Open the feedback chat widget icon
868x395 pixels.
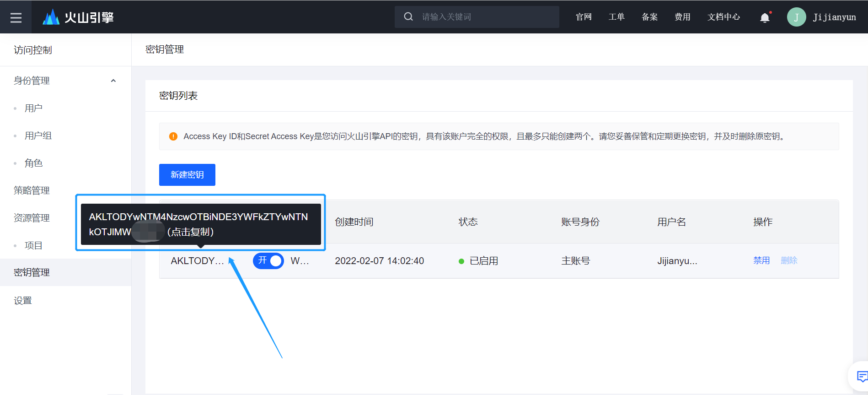click(x=862, y=376)
